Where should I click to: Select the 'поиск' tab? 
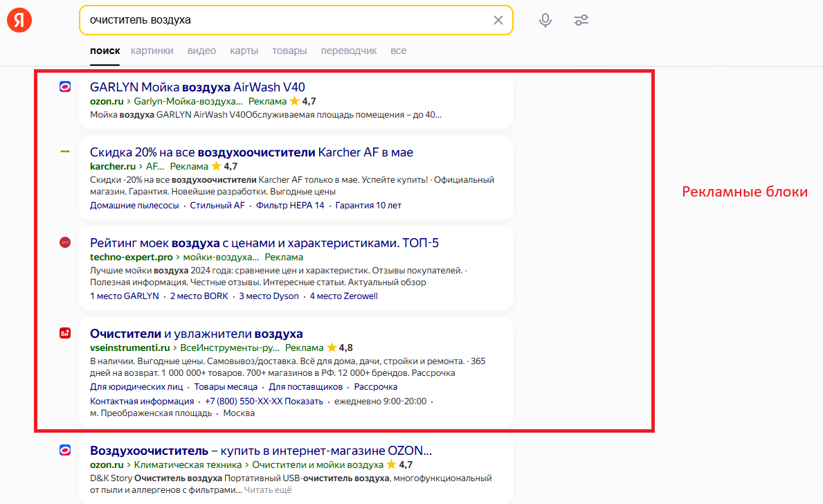tap(105, 51)
